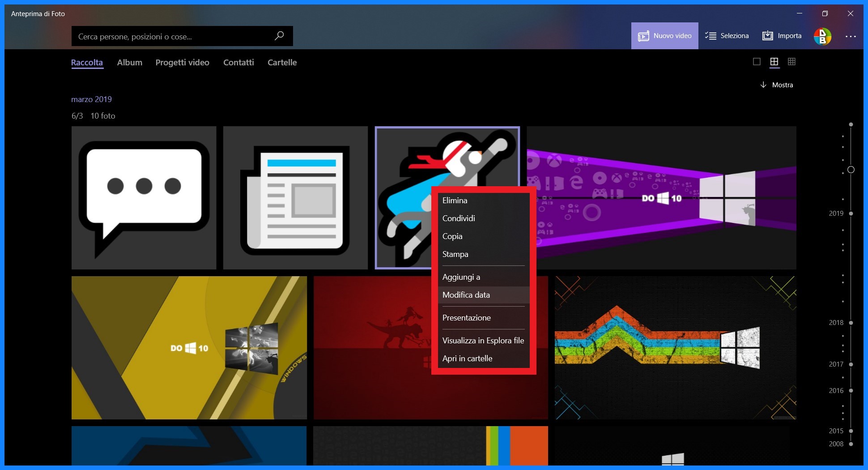The height and width of the screenshot is (470, 868).
Task: Open the speech bubble chat thumbnail
Action: [x=144, y=198]
